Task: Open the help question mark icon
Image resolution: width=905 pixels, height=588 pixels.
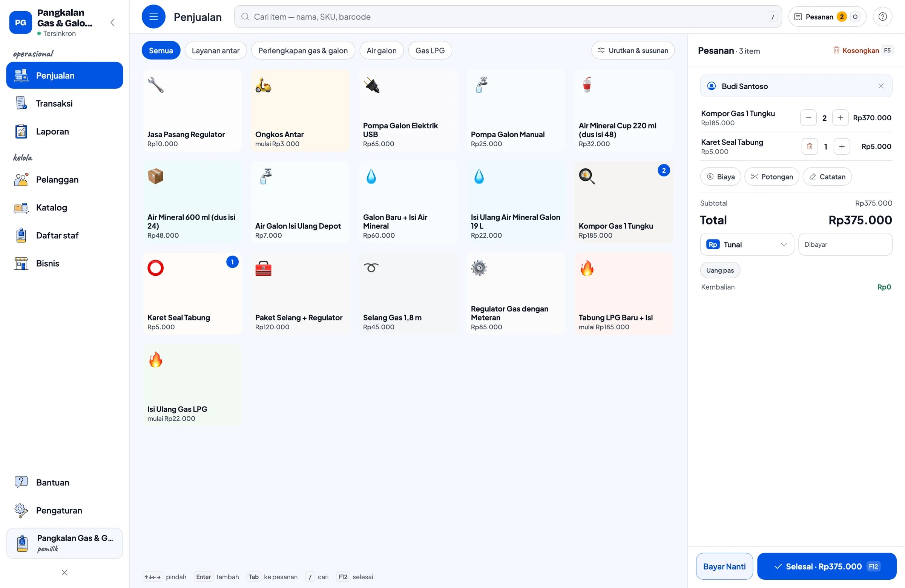Action: [x=883, y=16]
